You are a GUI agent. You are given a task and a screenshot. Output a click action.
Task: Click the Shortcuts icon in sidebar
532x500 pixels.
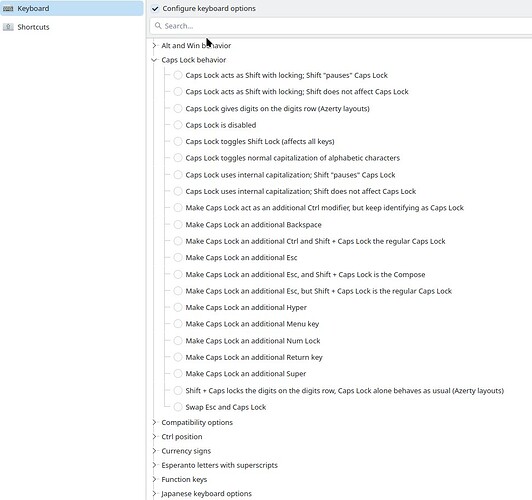(x=8, y=27)
